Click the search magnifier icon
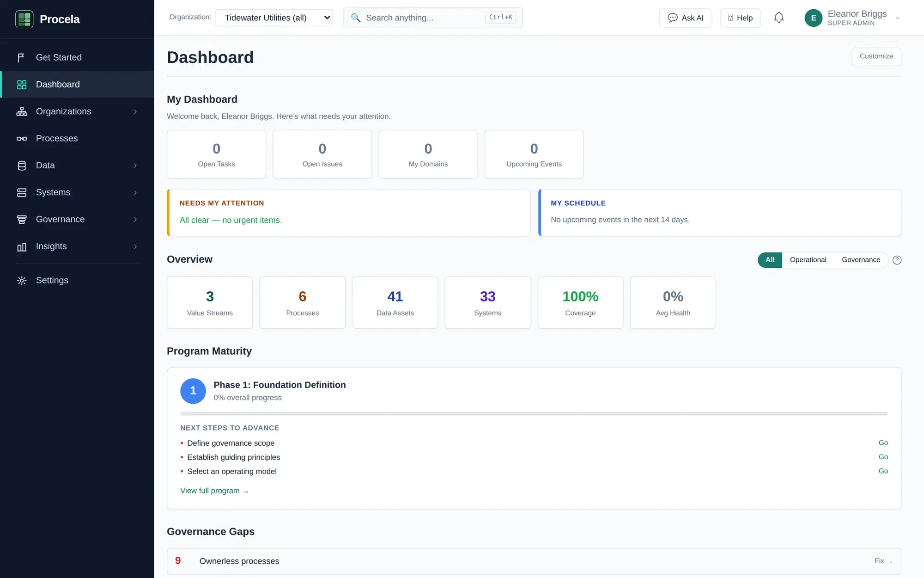 click(355, 18)
